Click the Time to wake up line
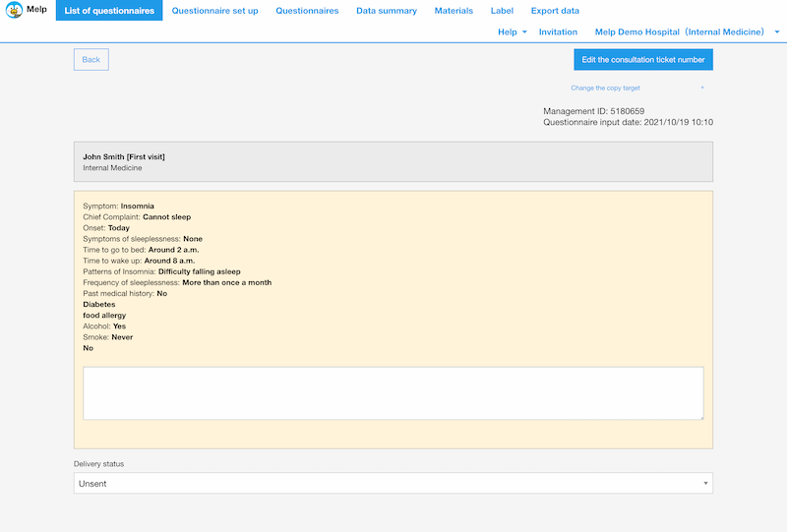This screenshot has width=787, height=532. 139,261
